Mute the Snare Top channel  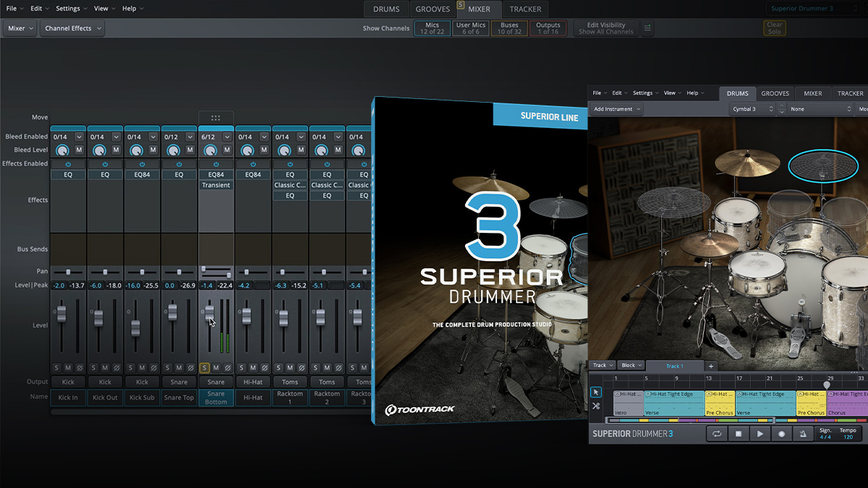[179, 368]
